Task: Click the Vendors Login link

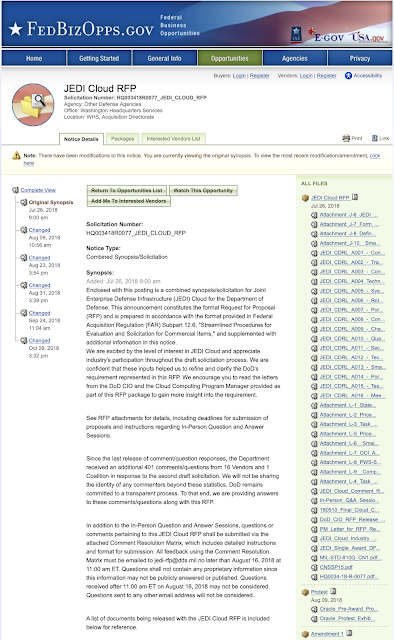Action: (x=306, y=76)
